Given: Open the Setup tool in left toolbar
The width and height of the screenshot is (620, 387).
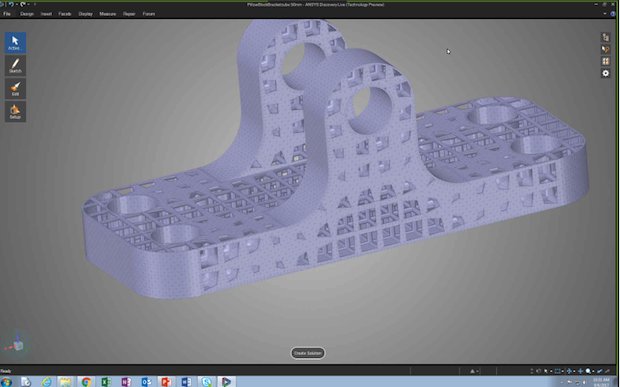Looking at the screenshot, I should [15, 112].
